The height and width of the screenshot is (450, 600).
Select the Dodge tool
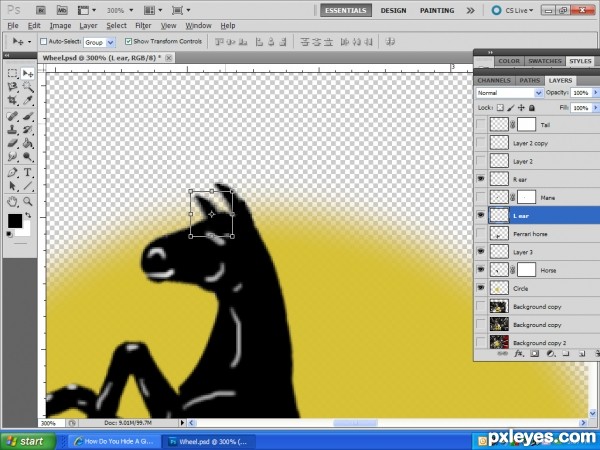tap(28, 157)
